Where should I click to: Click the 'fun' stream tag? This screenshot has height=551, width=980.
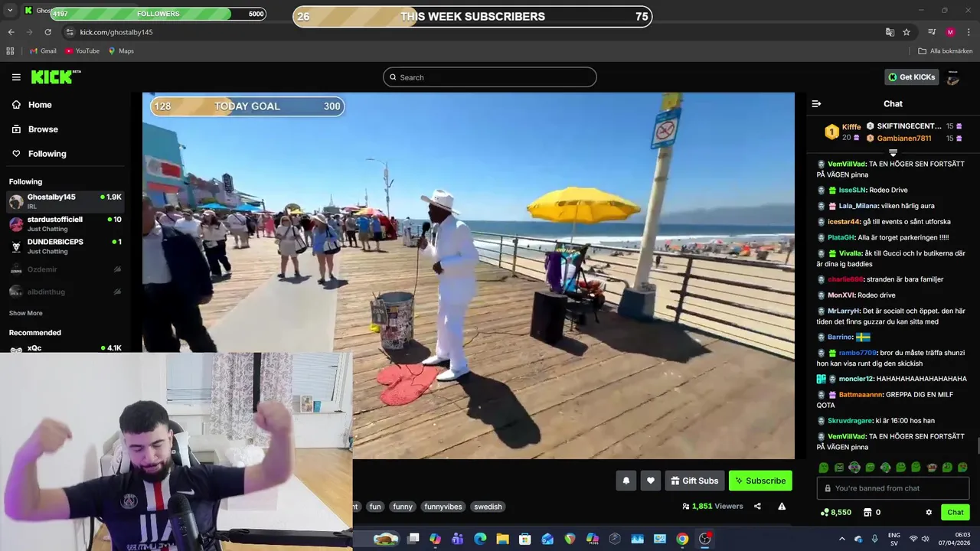coord(375,507)
